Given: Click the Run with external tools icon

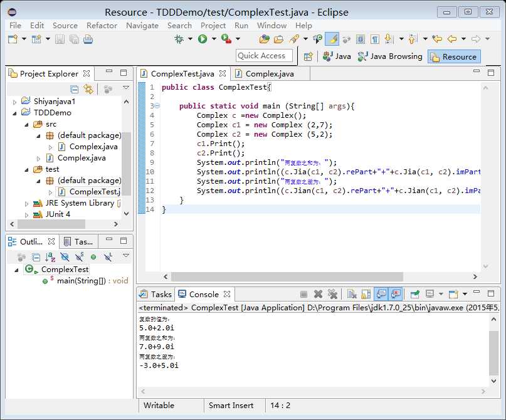Looking at the screenshot, I should pyautogui.click(x=226, y=39).
